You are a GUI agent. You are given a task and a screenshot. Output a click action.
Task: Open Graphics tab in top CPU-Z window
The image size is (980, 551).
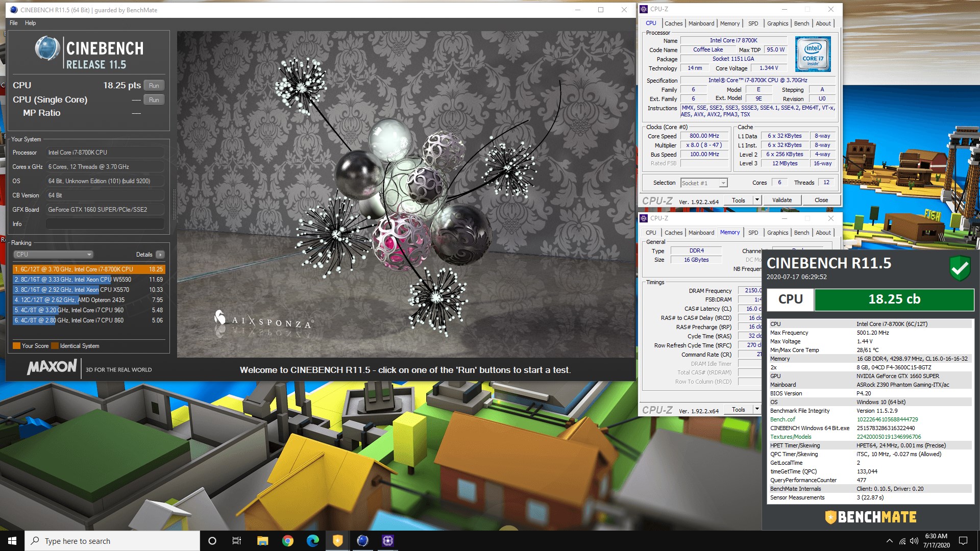click(x=777, y=23)
